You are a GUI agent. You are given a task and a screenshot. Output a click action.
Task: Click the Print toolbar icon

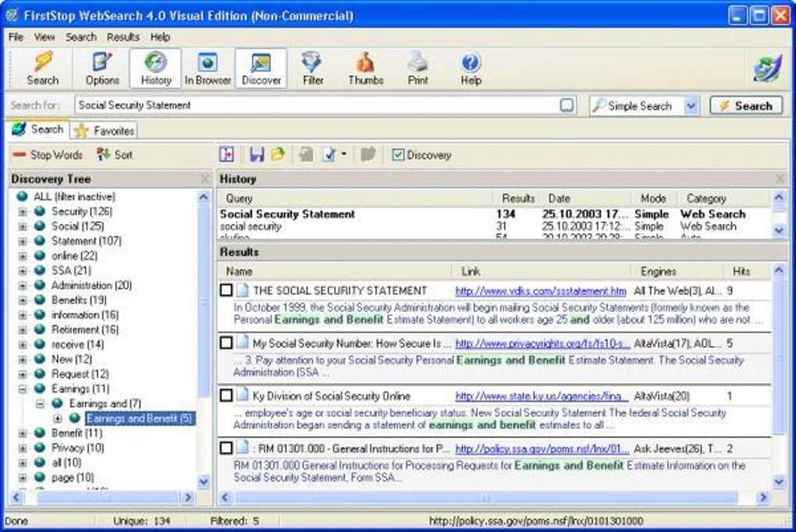pos(418,68)
